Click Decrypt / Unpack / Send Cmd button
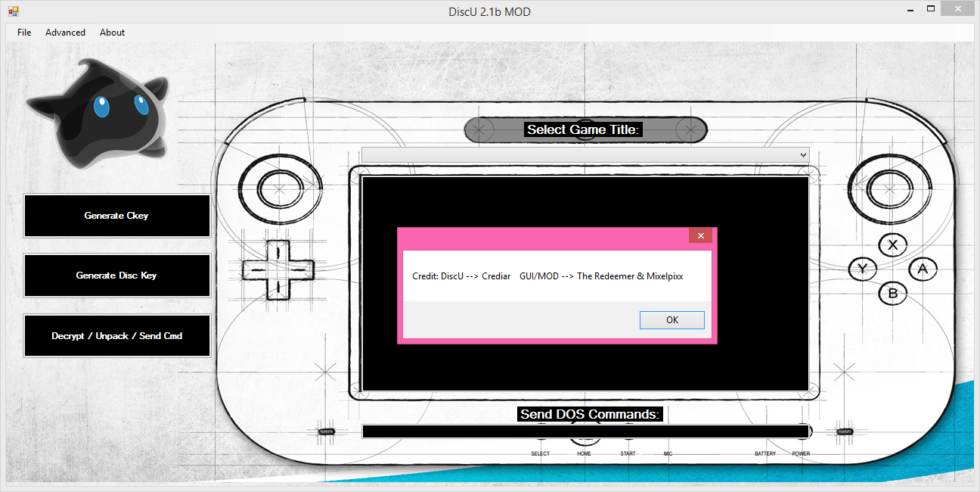The width and height of the screenshot is (980, 492). coord(116,335)
